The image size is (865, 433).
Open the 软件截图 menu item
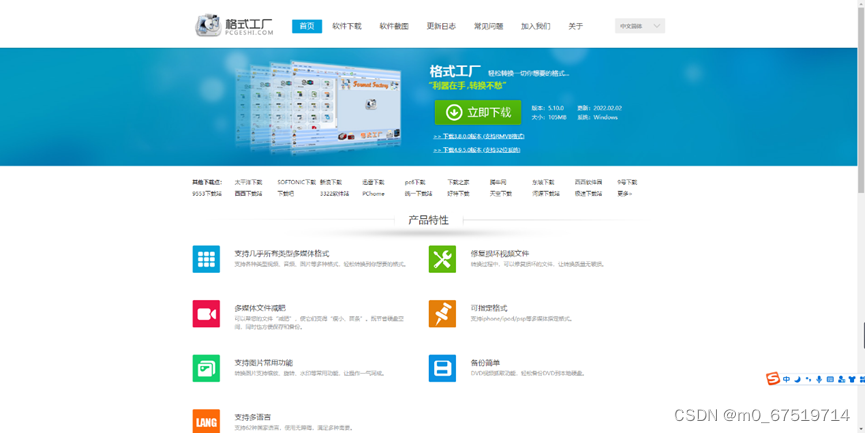394,26
